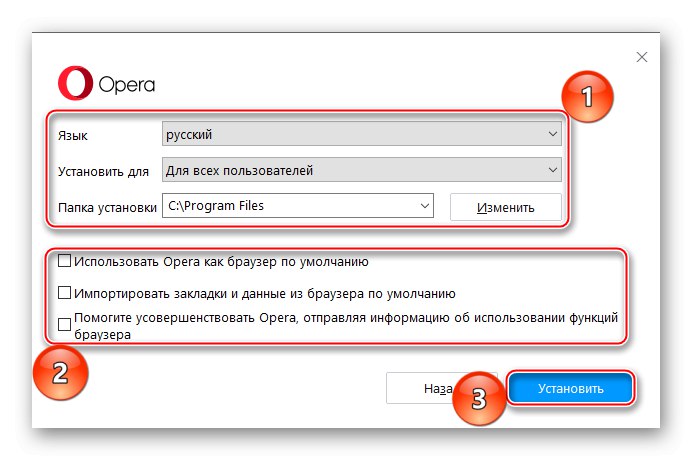Enable Opera as default browser checkbox
The height and width of the screenshot is (460, 692).
click(64, 261)
